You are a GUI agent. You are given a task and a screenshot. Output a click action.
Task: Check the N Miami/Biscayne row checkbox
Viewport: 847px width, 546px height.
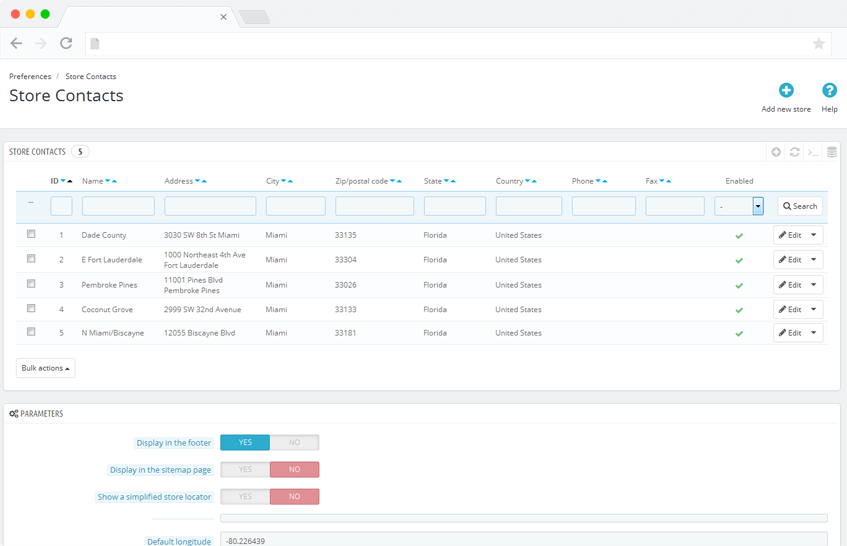pyautogui.click(x=31, y=332)
